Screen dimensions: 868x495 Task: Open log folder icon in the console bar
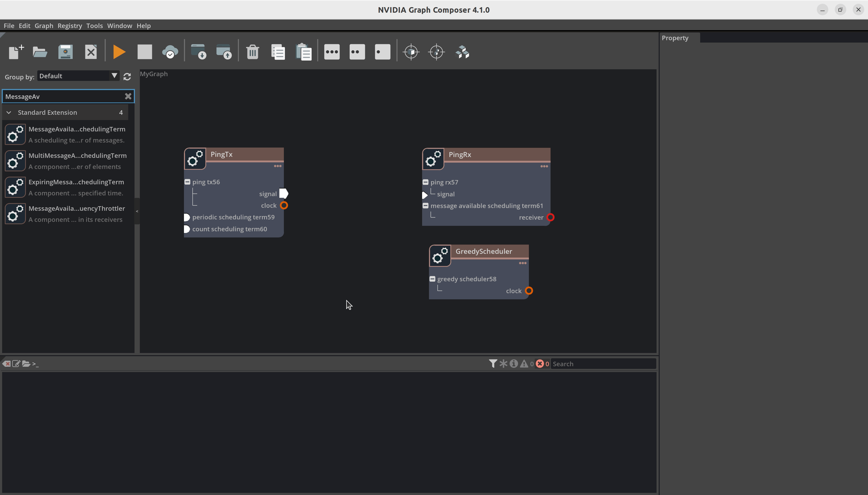tap(26, 364)
